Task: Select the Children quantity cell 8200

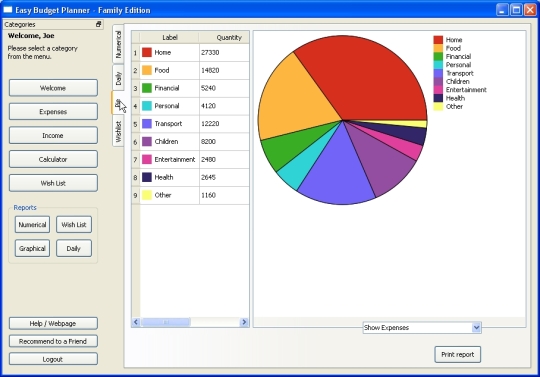Action: point(224,142)
